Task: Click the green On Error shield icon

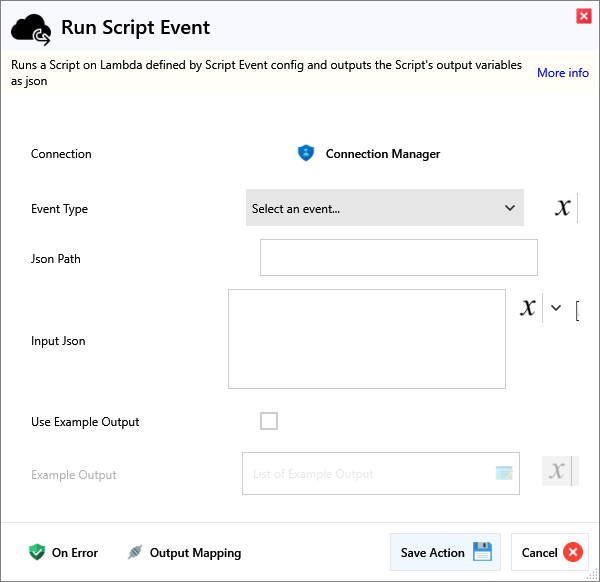Action: click(37, 552)
